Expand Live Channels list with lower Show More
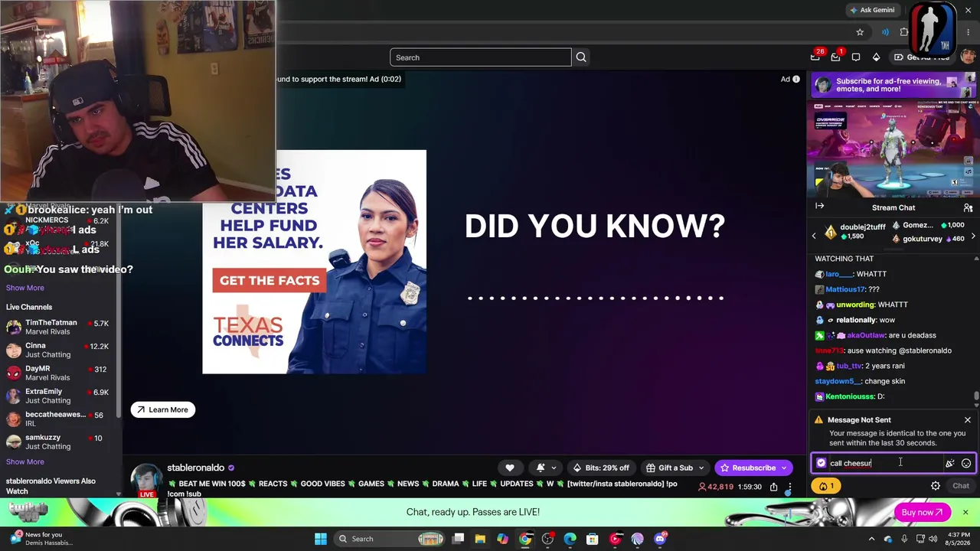 point(25,461)
